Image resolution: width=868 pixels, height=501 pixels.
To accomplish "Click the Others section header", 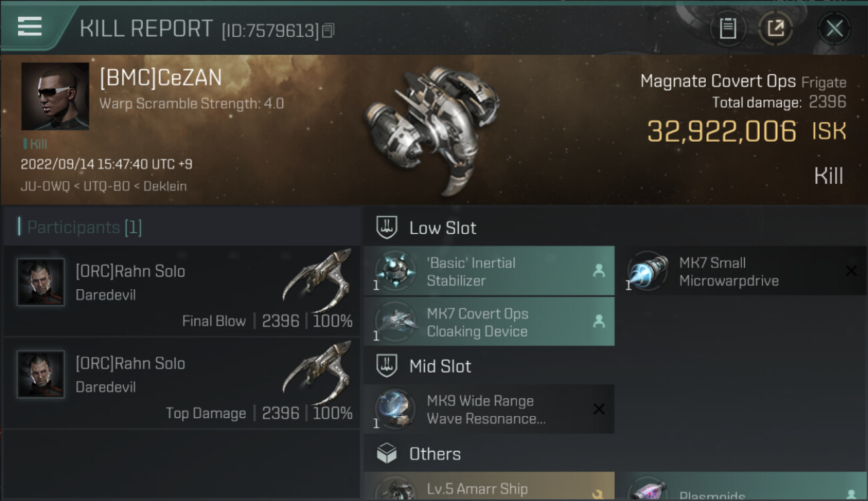I will click(434, 454).
